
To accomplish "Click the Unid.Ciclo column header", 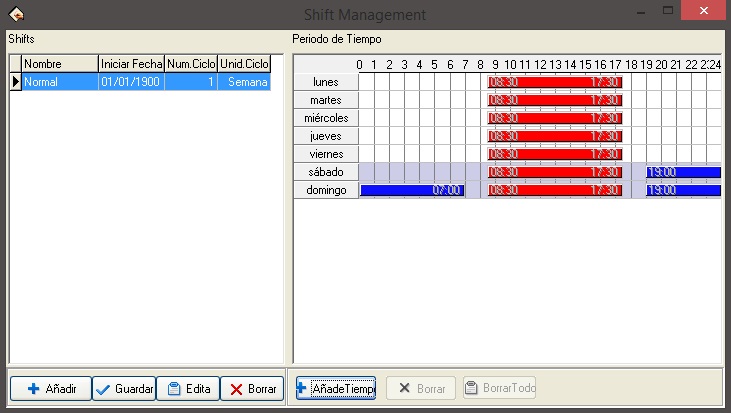I will tap(244, 64).
